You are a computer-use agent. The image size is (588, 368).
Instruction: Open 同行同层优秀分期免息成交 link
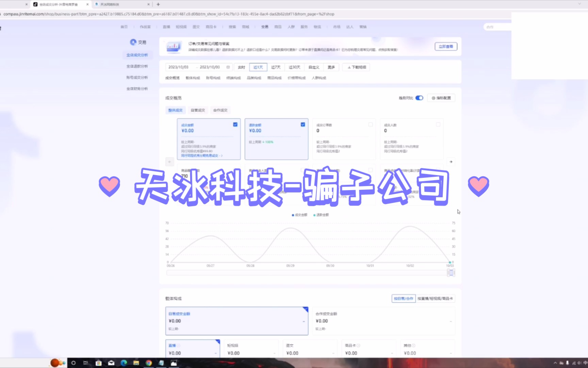pyautogui.click(x=201, y=155)
